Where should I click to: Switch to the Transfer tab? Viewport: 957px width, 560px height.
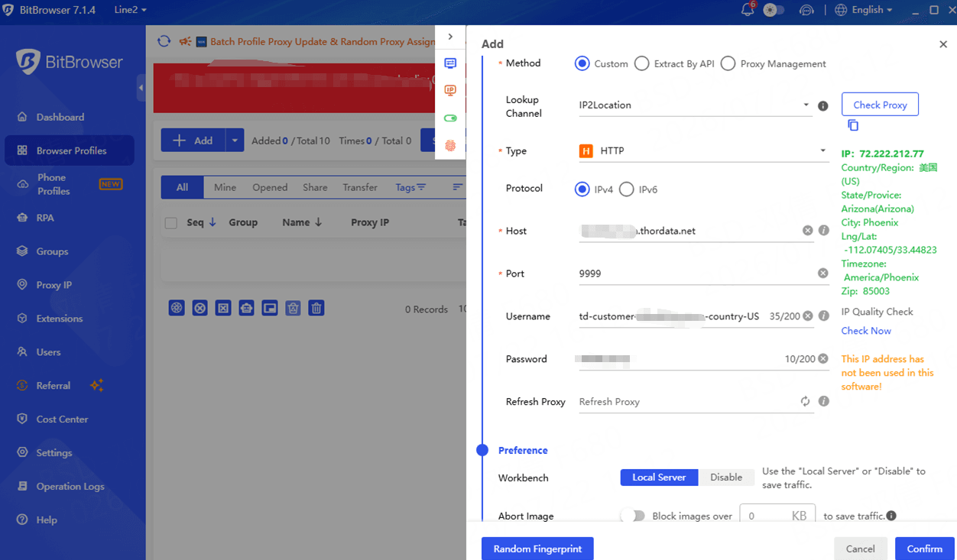360,187
